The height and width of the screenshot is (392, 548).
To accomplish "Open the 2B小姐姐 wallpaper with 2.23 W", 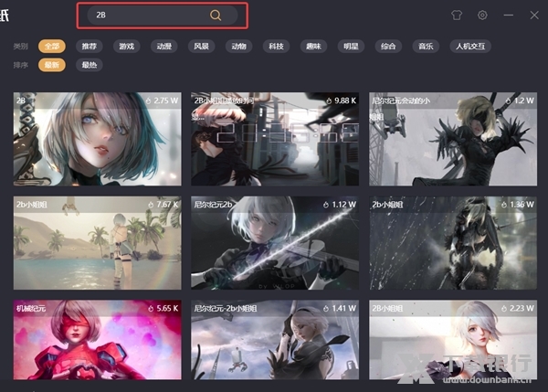I will (x=453, y=340).
